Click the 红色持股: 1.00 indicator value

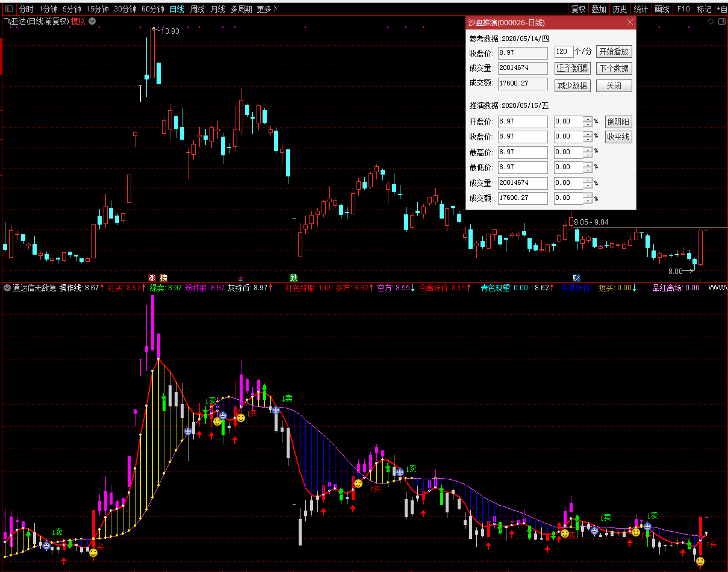(309, 288)
